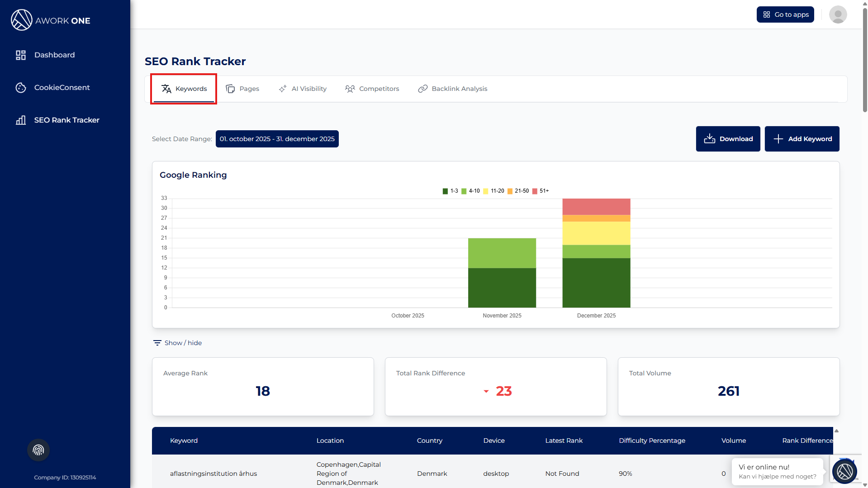Viewport: 868px width, 488px height.
Task: Click the Download button
Action: [x=728, y=139]
